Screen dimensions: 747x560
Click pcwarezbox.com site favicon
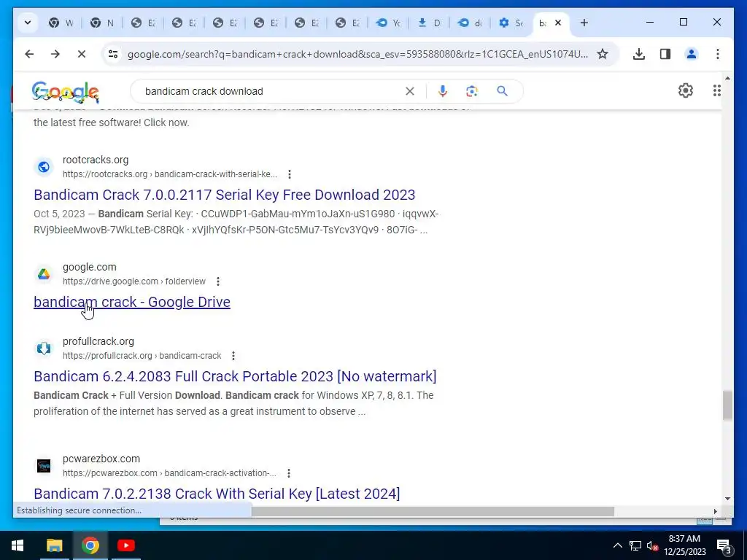44,466
